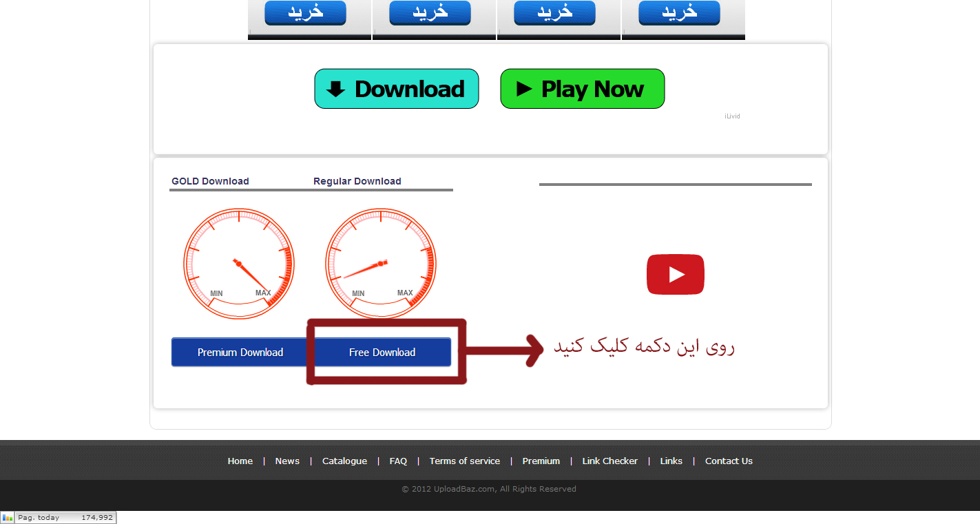Click the first blue خرید button on left
The width and height of the screenshot is (980, 524).
pos(305,12)
